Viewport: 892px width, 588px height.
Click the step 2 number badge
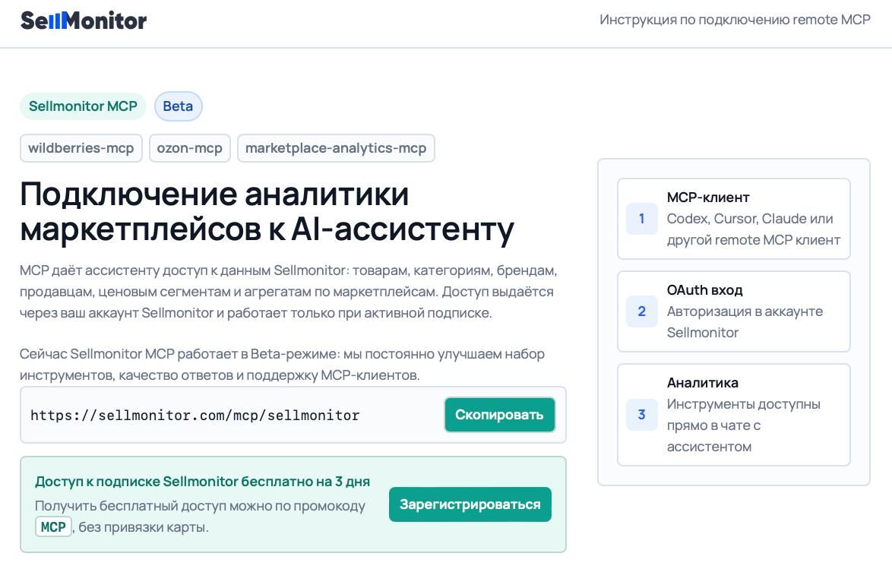coord(642,311)
